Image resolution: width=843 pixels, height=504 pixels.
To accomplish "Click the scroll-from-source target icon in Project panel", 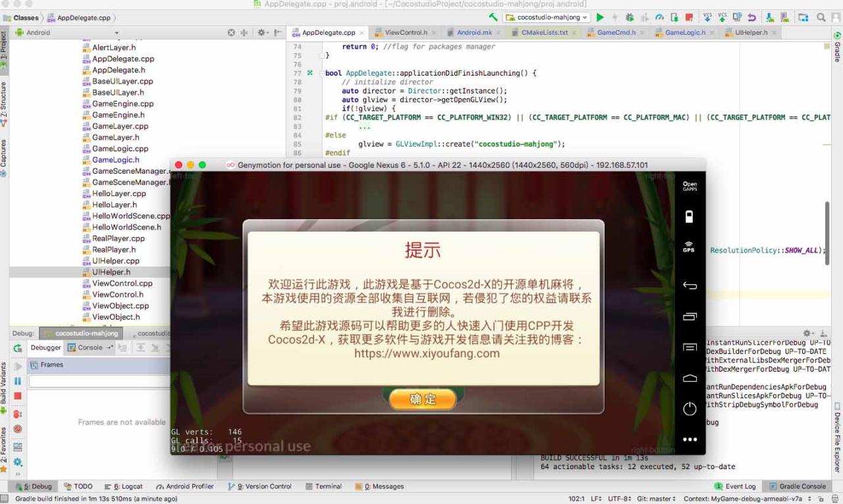I will (x=231, y=32).
